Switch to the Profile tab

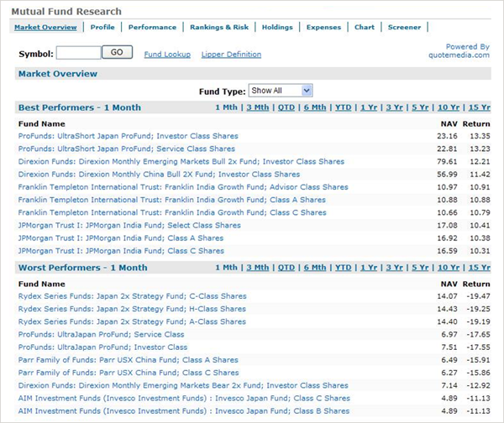(102, 27)
